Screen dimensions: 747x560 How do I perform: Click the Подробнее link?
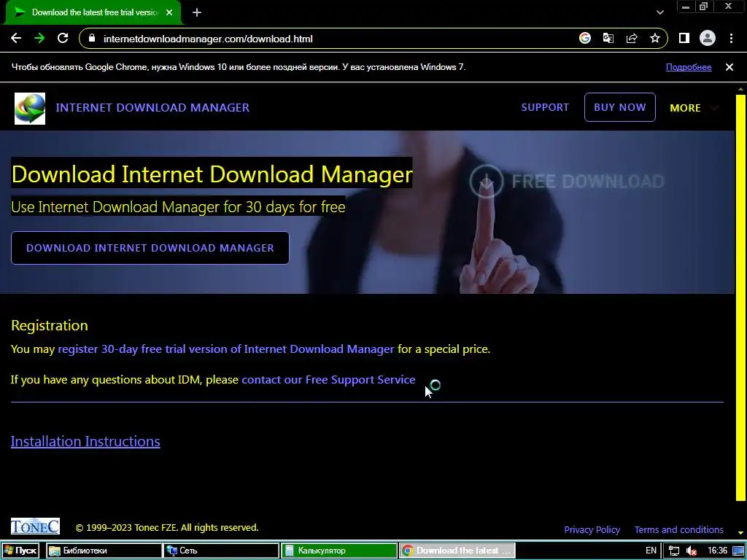click(689, 67)
